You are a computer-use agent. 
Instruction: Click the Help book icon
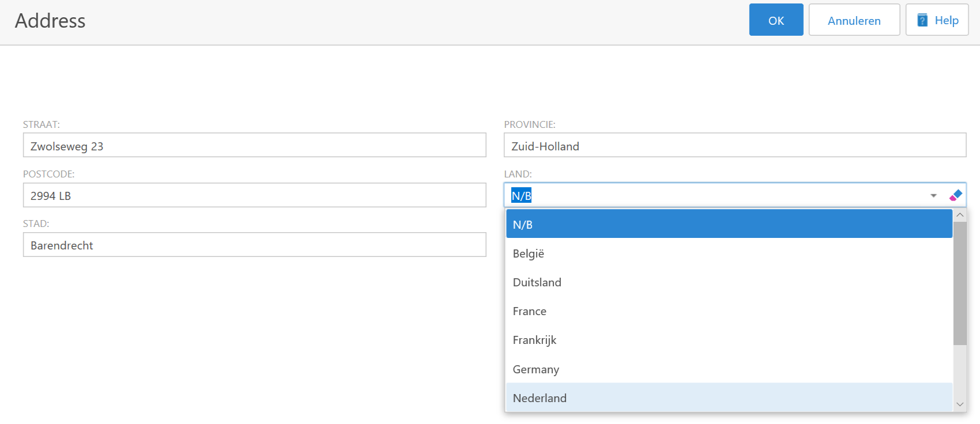[x=922, y=20]
